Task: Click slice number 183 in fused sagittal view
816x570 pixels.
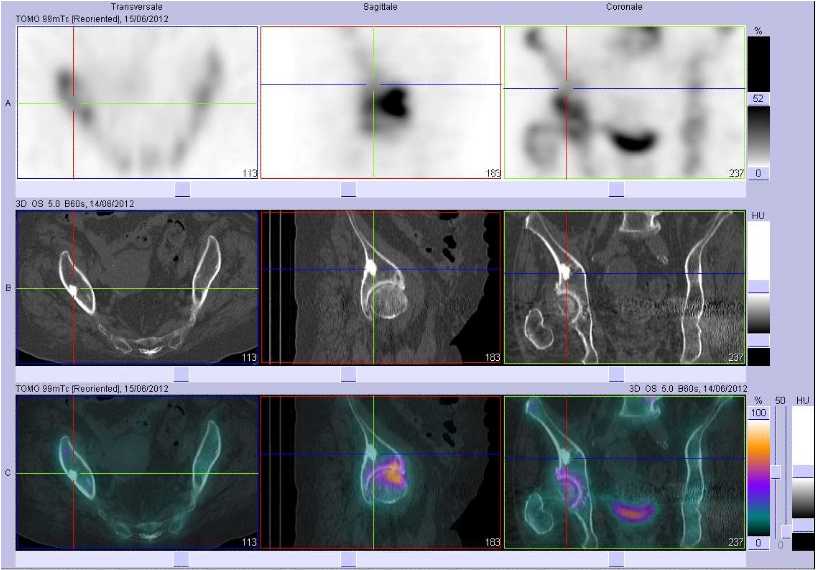Action: tap(492, 542)
